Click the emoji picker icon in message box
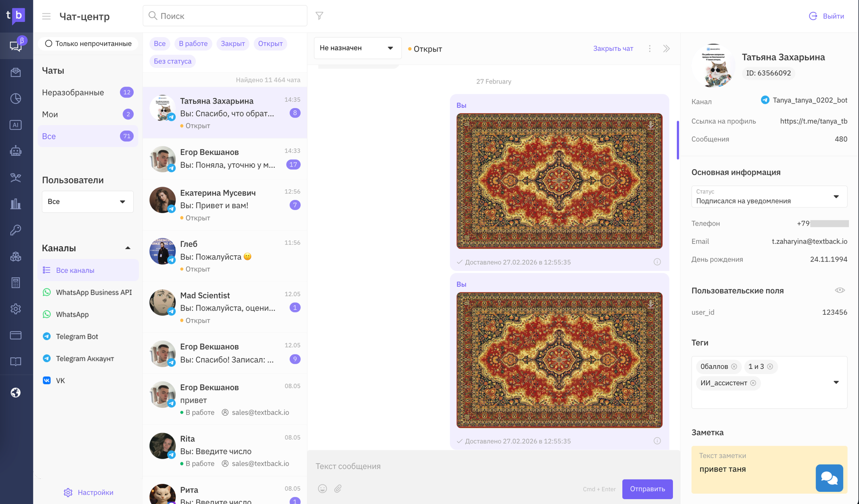 [322, 489]
